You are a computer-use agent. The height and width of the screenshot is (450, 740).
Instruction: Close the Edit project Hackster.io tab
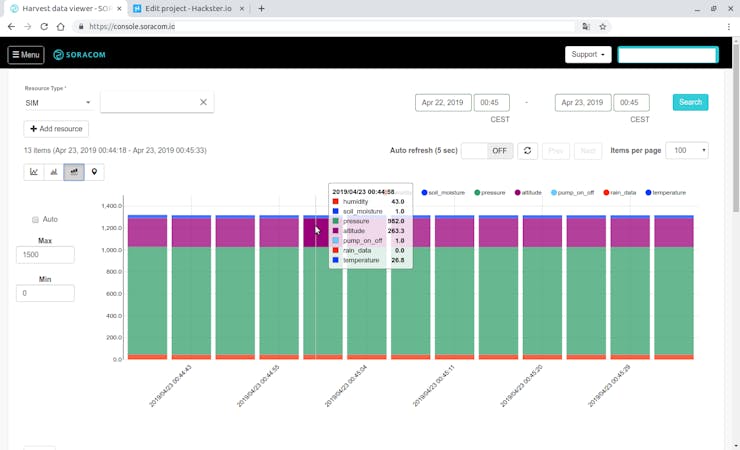(x=242, y=8)
